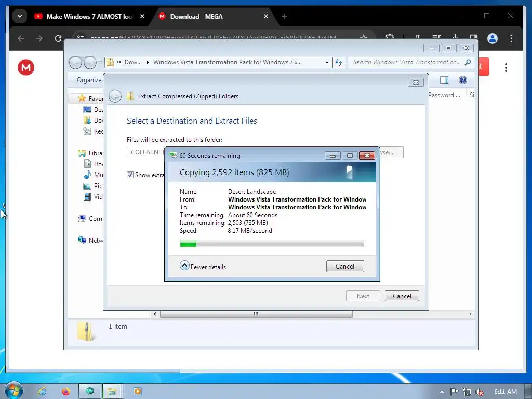Select Desktop in the navigation pane
Screen dimensions: 532x399
pyautogui.click(x=93, y=109)
